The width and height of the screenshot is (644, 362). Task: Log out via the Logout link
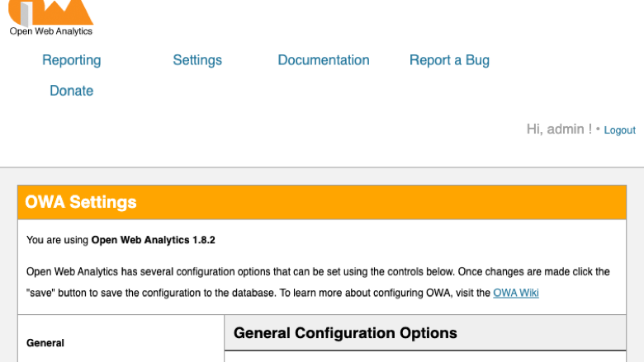click(619, 130)
